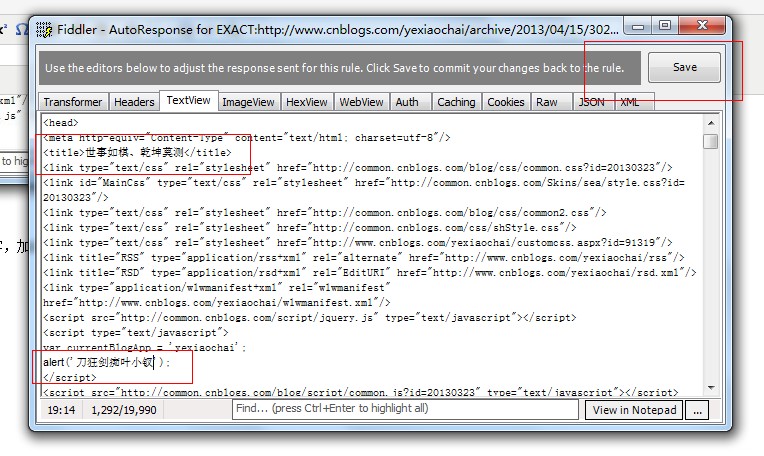Click the Save button

click(684, 67)
